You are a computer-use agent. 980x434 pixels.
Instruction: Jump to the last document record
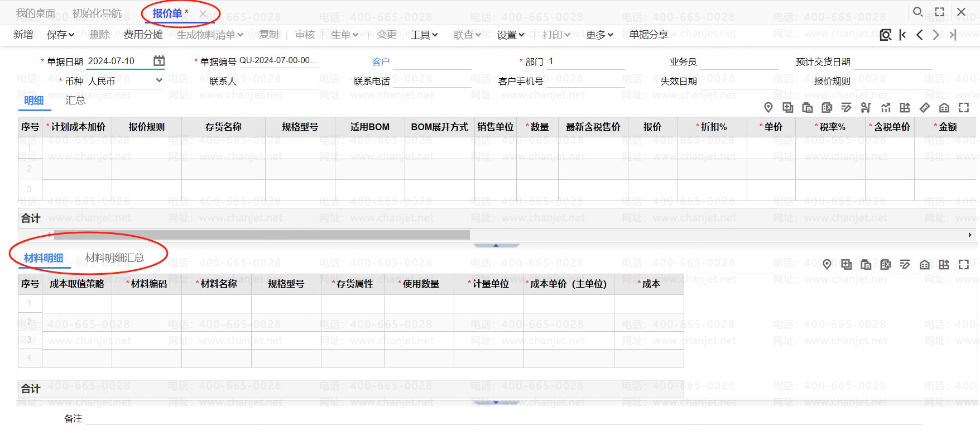953,35
